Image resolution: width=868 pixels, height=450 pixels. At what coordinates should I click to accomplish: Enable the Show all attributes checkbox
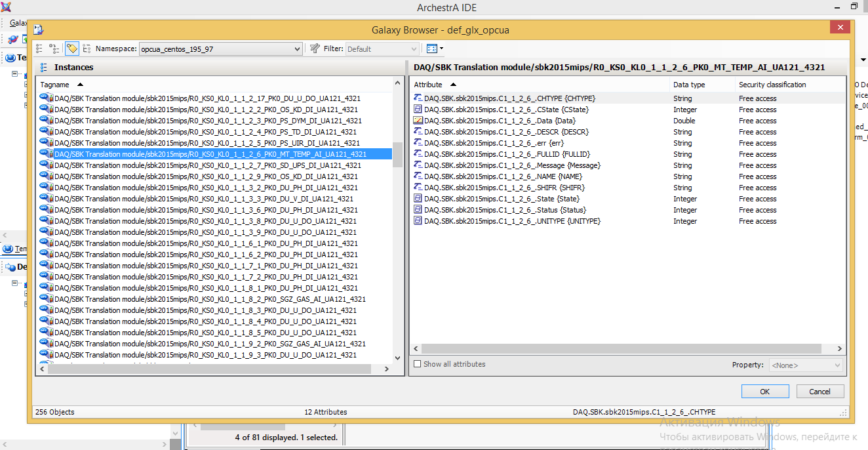(x=418, y=364)
